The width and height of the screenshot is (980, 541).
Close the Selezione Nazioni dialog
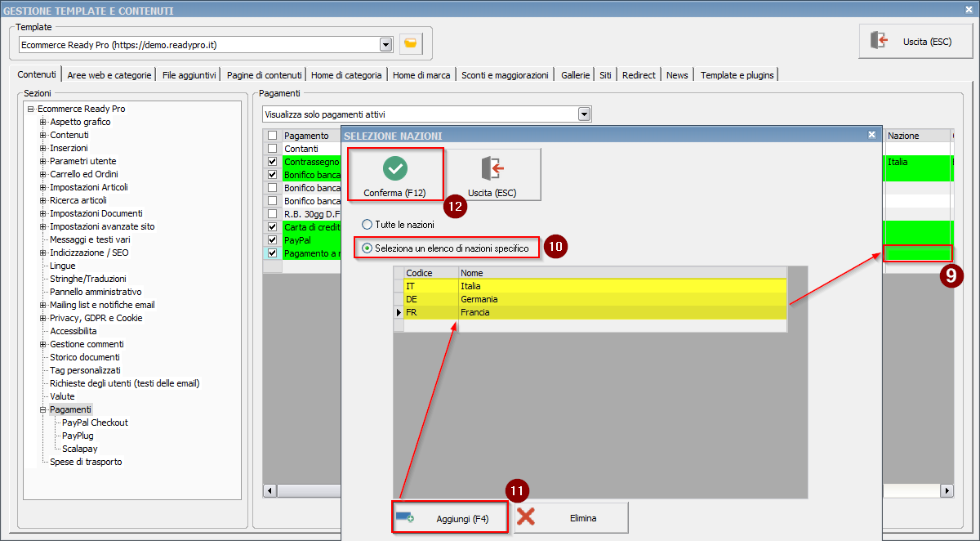[x=871, y=135]
